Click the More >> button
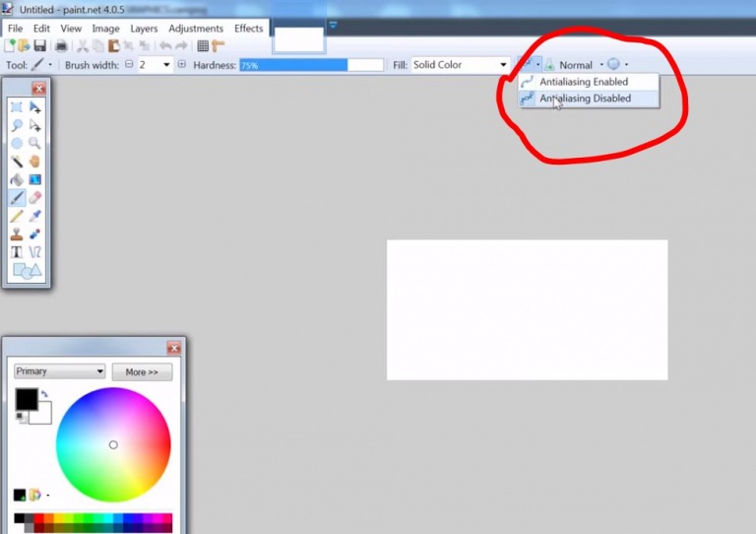 tap(142, 371)
